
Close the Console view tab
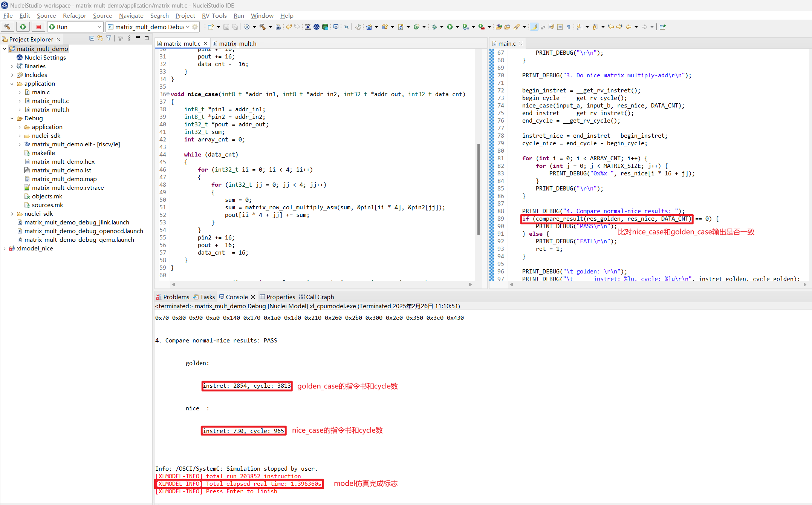[x=253, y=297]
